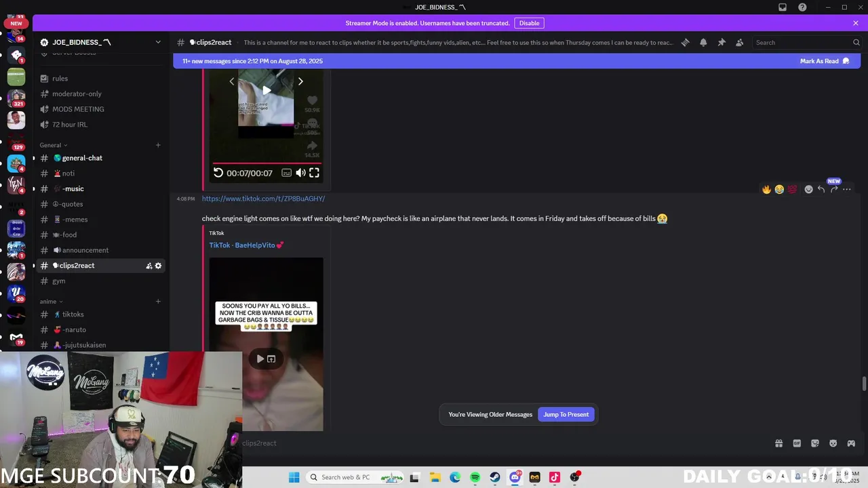Dismiss the Streamer Mode banner
Screen dimensions: 868x488
(856, 23)
